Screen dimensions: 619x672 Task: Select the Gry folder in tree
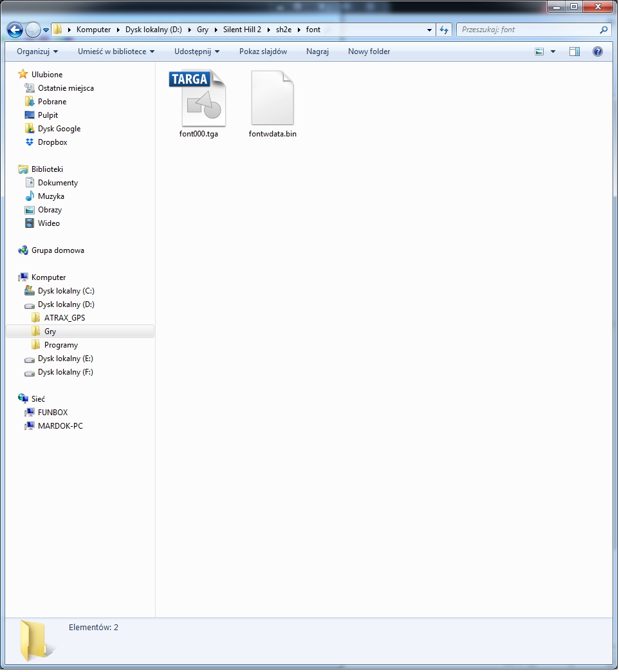pos(80,331)
